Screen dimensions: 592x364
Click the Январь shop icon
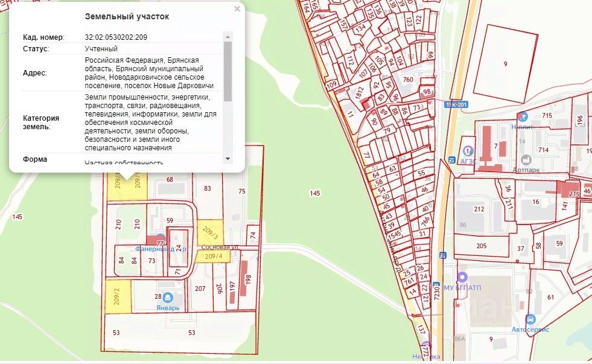tap(168, 298)
